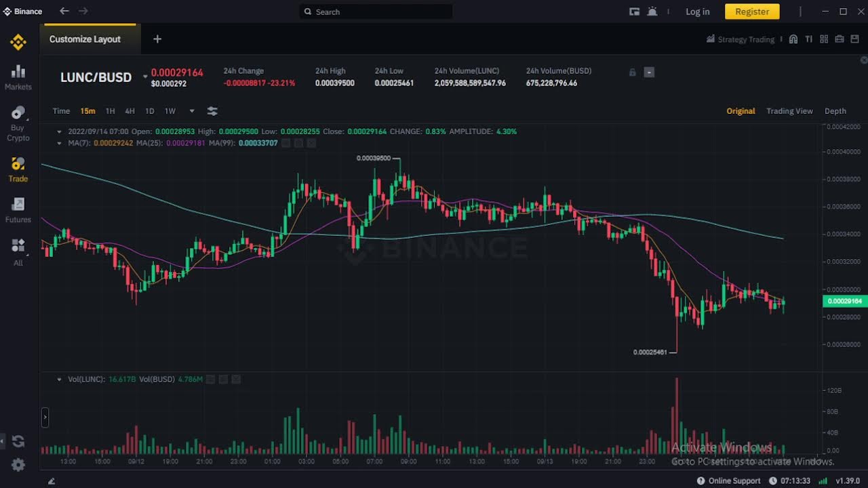Click the network signal bars icon

823,481
